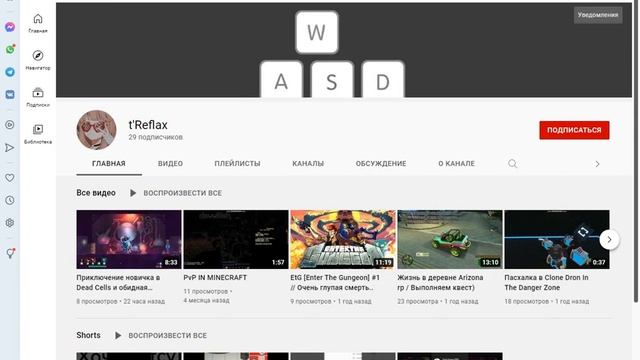Viewport: 640px width, 360px height.
Task: Click title 'EtG [Enter The Gungeon] #1'
Action: (335, 282)
